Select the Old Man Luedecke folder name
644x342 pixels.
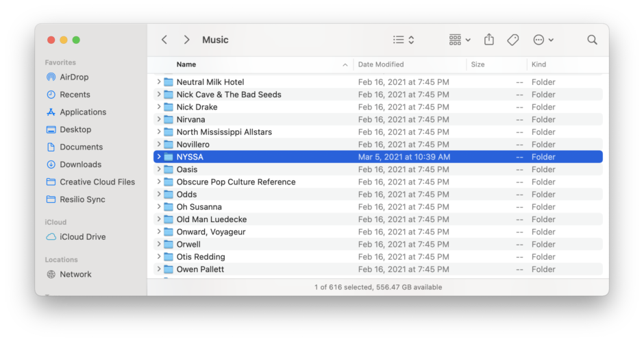[x=212, y=219]
